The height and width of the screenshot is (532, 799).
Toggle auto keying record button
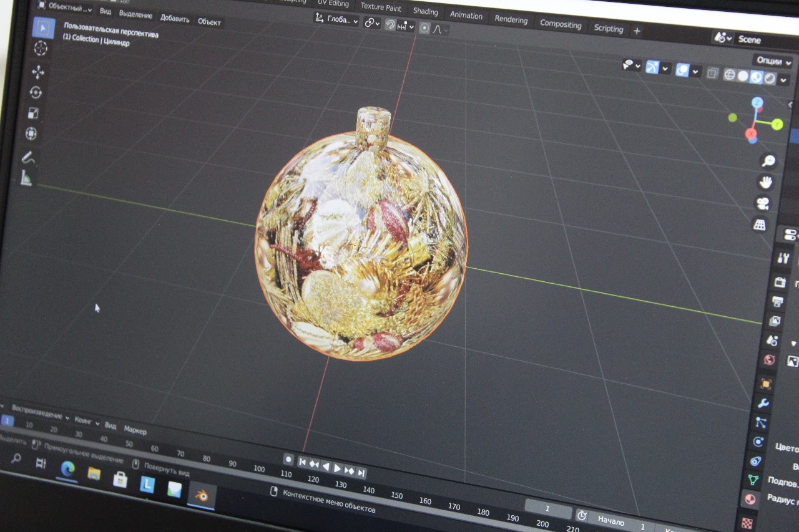288,460
